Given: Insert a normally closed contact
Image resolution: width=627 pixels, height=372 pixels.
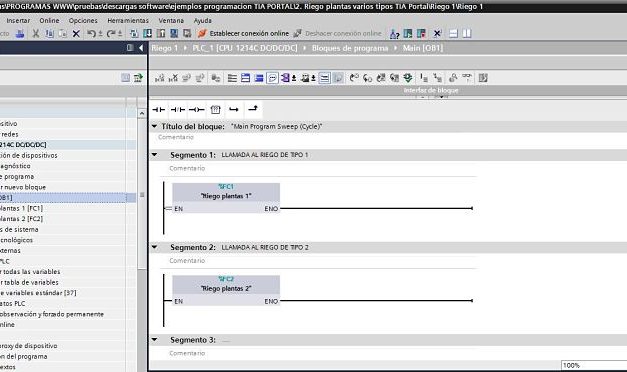Looking at the screenshot, I should point(178,110).
